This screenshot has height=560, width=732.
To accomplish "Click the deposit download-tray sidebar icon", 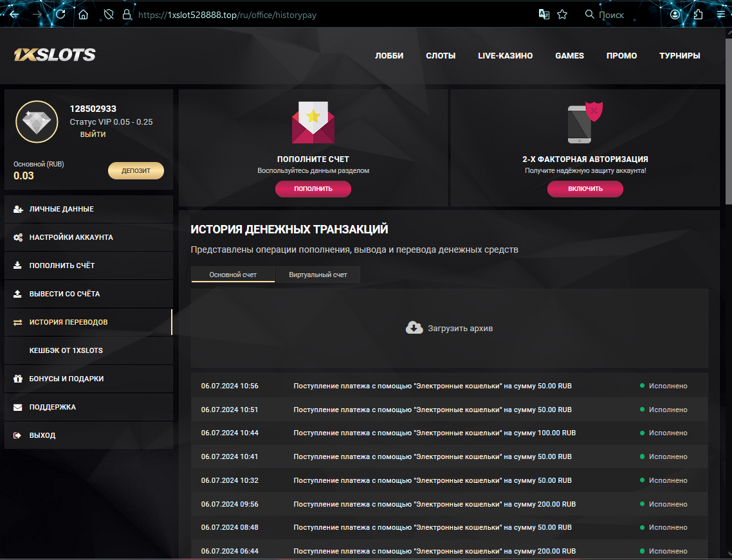I will click(18, 266).
